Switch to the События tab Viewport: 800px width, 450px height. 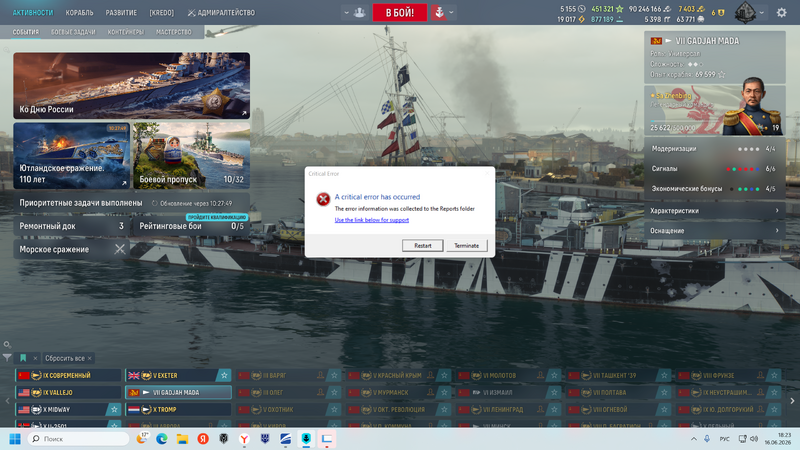click(26, 32)
